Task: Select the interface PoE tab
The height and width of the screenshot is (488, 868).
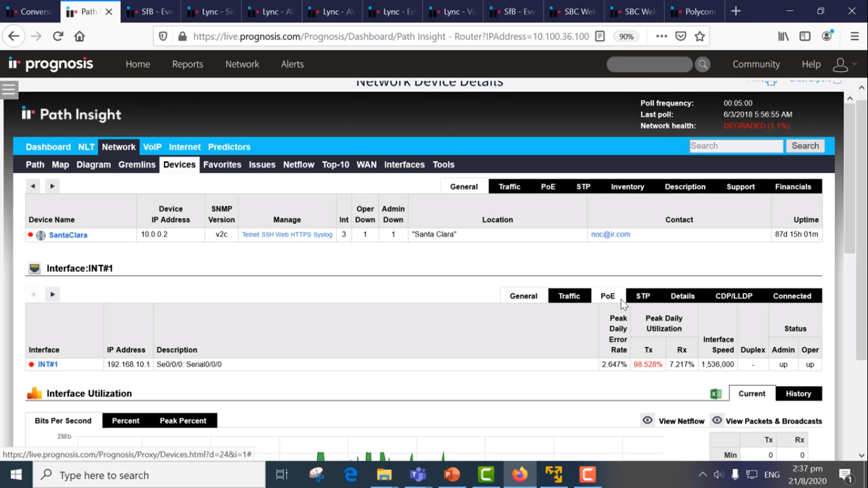Action: (x=607, y=296)
